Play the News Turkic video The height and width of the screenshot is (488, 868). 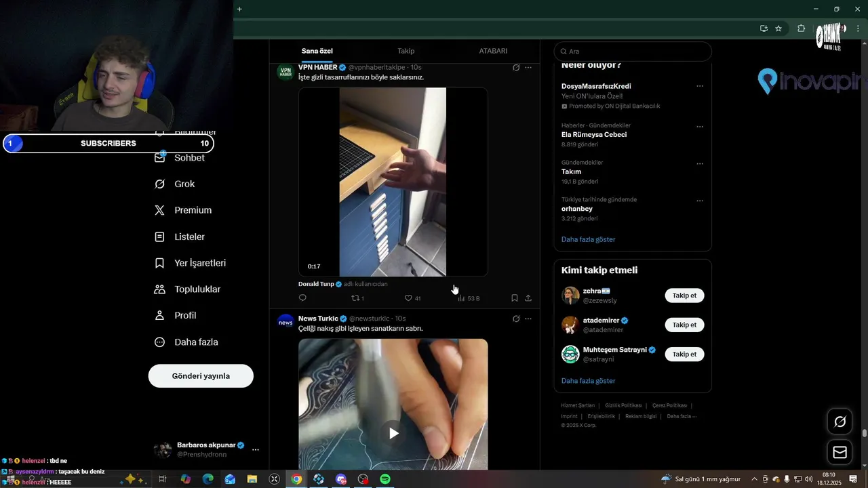point(393,433)
